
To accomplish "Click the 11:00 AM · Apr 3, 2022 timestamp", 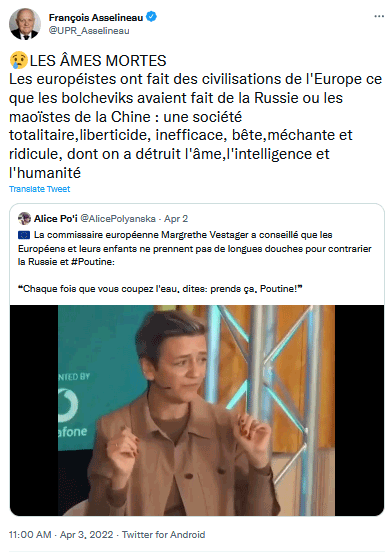I will pos(61,535).
